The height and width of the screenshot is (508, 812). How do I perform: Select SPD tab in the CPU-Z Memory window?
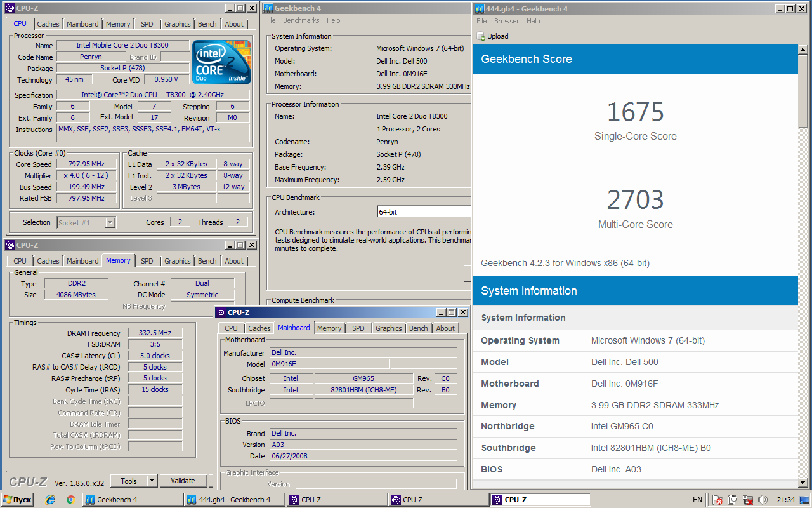[x=147, y=261]
